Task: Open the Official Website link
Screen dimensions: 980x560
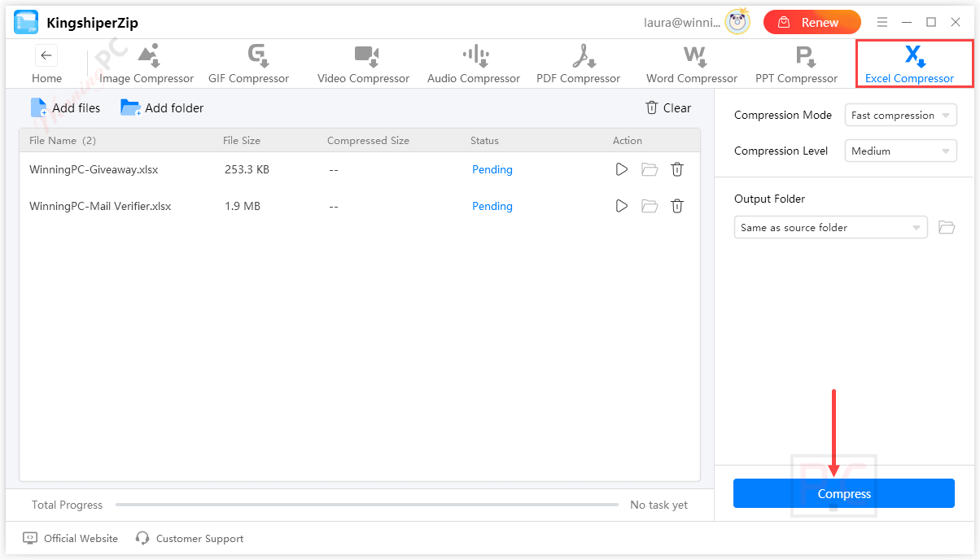Action: pos(71,538)
